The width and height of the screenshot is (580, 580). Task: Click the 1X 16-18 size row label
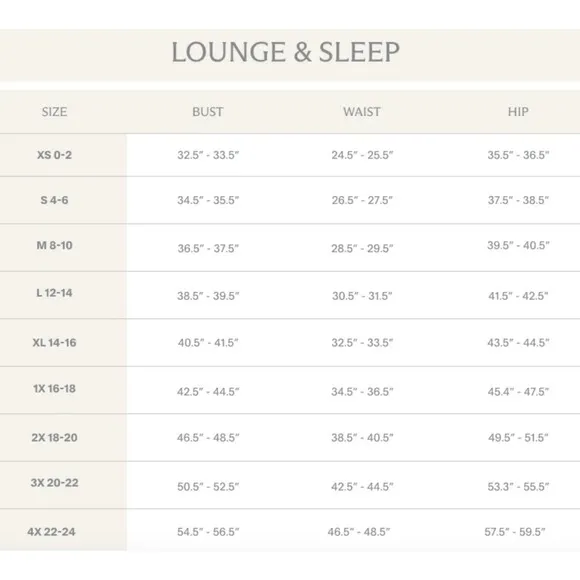[54, 388]
